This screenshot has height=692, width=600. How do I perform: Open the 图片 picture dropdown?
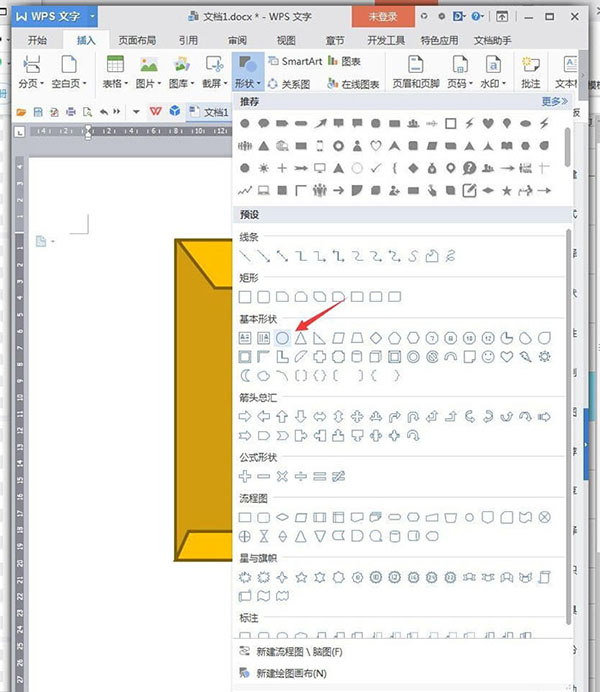pos(149,71)
